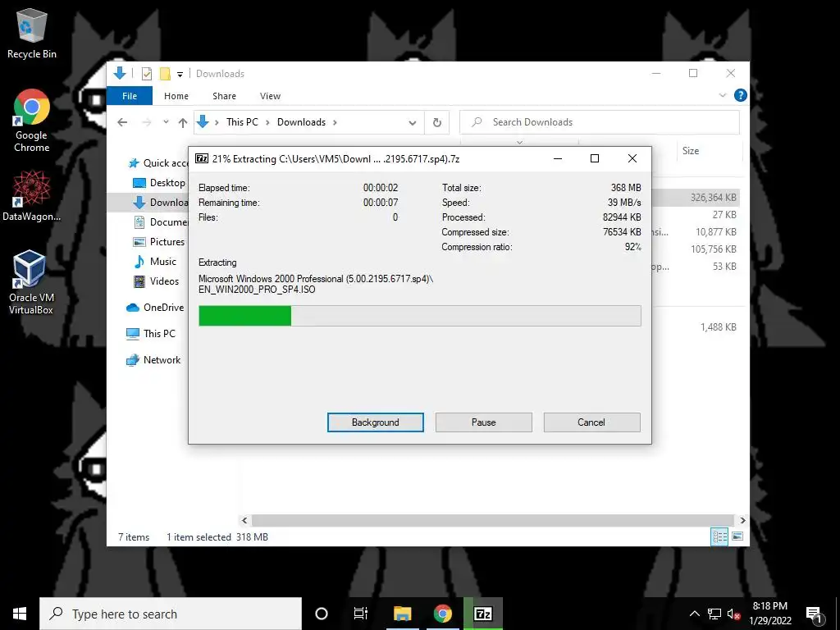Open the Home ribbon tab

[x=176, y=96]
